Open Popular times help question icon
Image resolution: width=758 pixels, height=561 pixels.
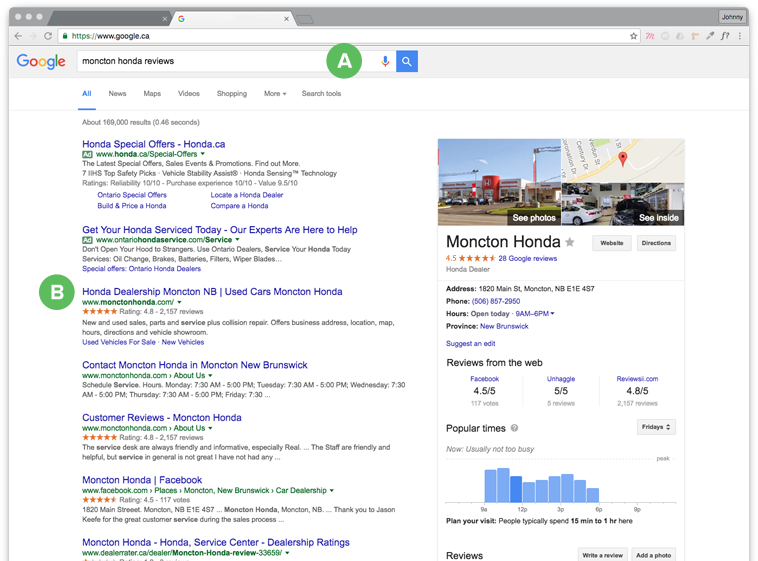point(514,428)
